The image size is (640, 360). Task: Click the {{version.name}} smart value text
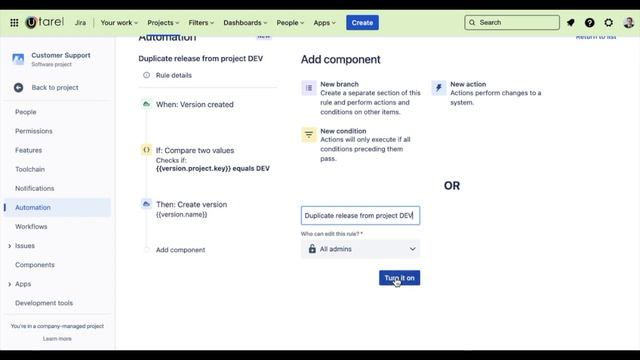coord(182,215)
